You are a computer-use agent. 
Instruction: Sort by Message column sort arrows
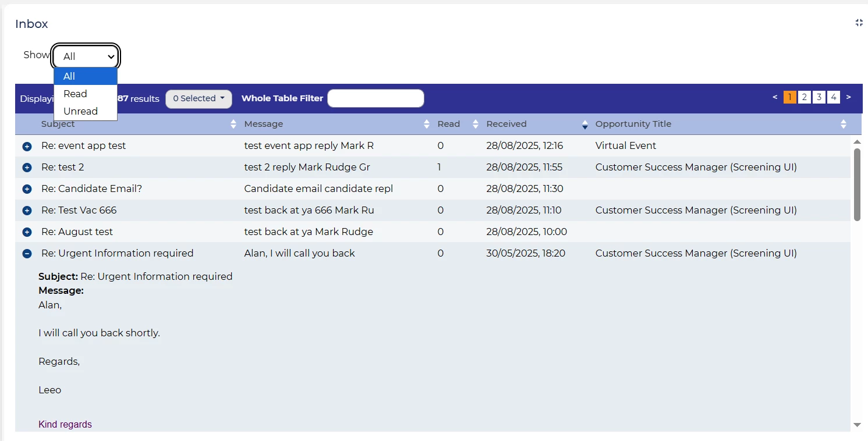click(x=427, y=124)
